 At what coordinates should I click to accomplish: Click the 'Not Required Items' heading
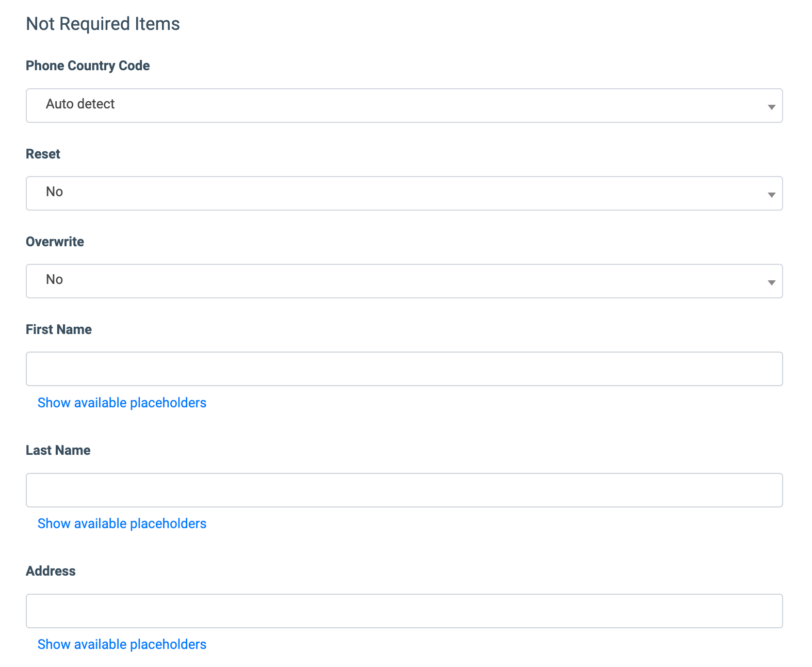click(x=103, y=24)
